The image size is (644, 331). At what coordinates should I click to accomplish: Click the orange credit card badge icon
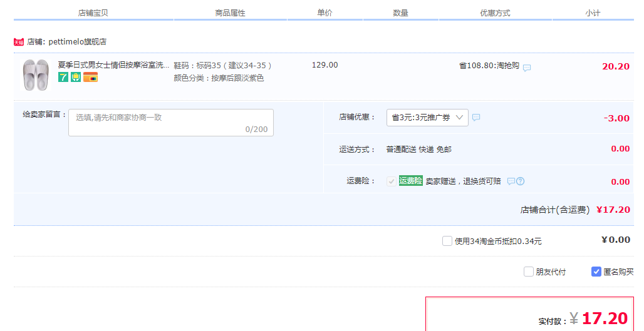click(x=90, y=77)
